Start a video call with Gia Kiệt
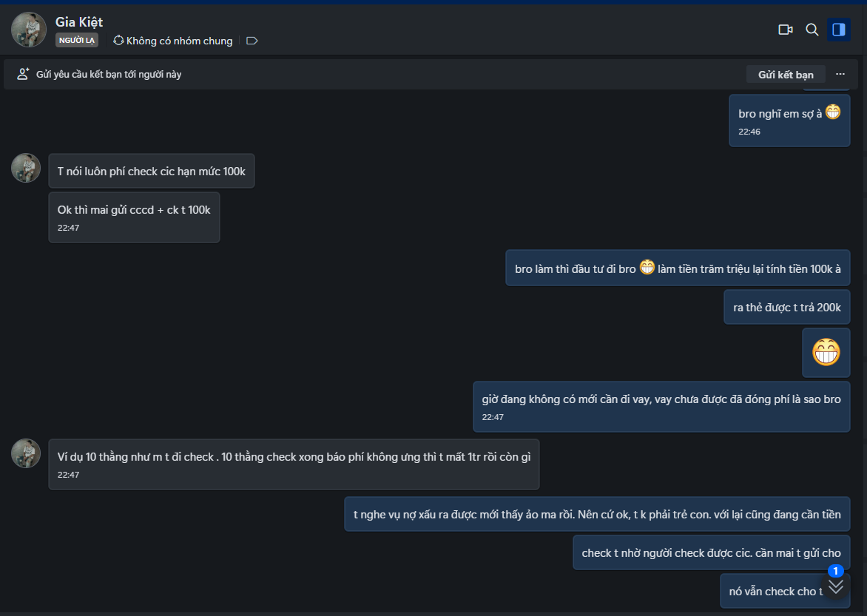This screenshot has height=616, width=867. pyautogui.click(x=785, y=30)
